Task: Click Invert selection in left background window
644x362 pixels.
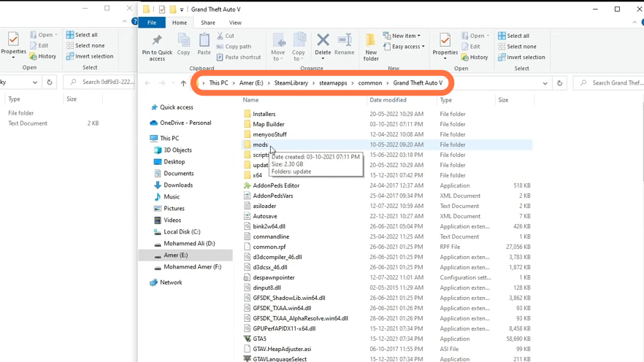Action: tap(90, 56)
